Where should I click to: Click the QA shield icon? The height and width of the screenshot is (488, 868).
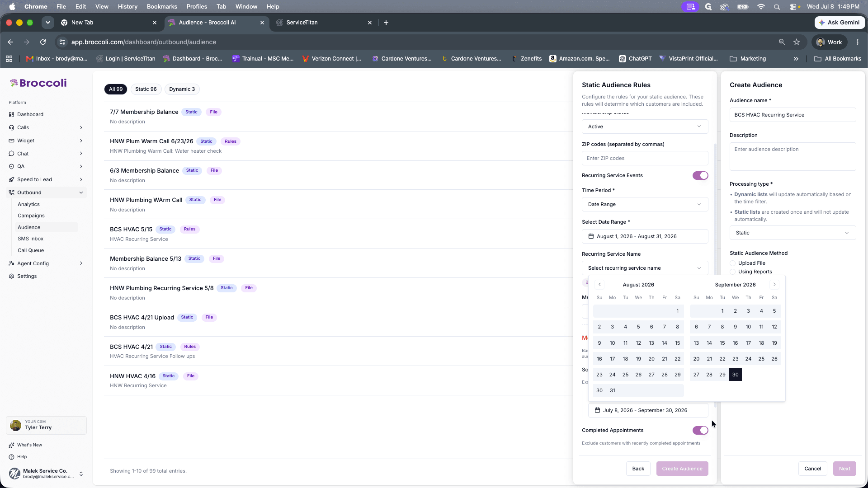click(x=11, y=166)
